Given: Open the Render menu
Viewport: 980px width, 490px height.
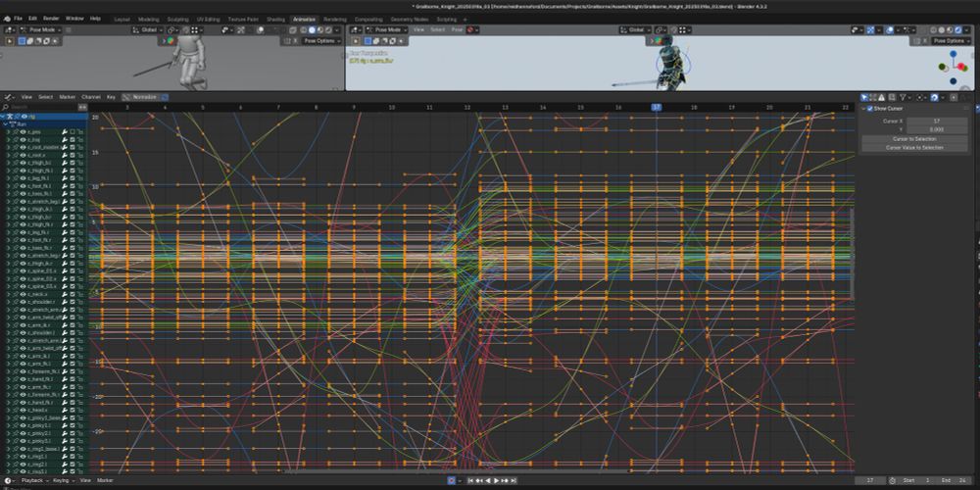Looking at the screenshot, I should click(51, 18).
